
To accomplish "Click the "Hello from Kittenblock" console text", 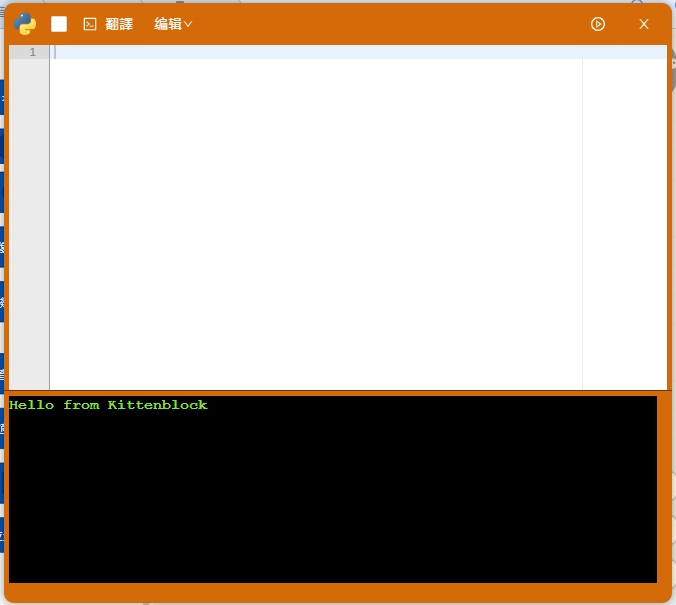I will click(108, 405).
